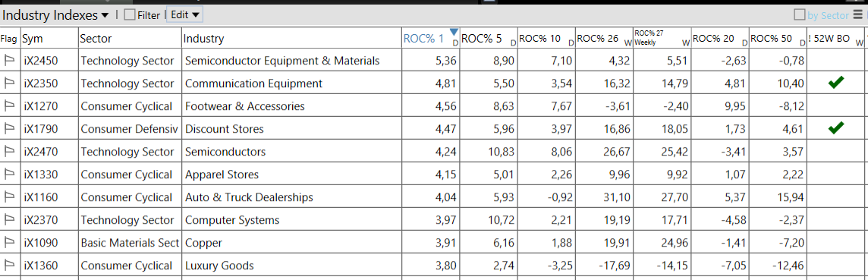Open the hamburger menu icon at top right

857,15
